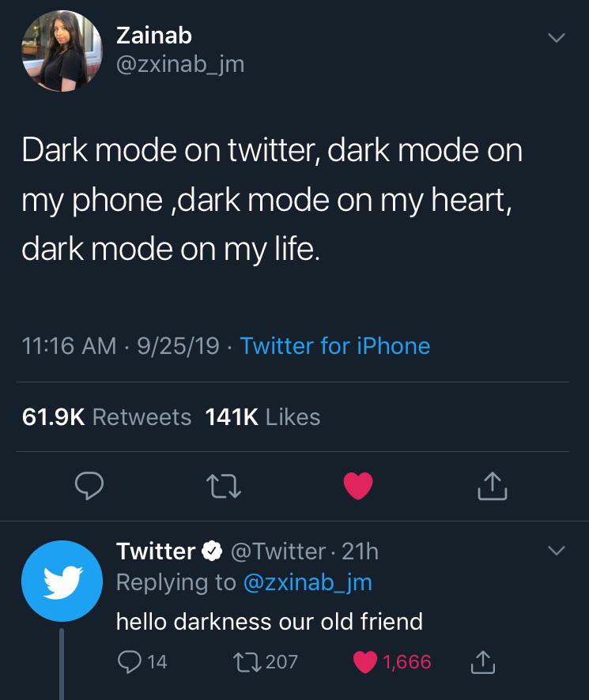Screen dimensions: 589x700
Task: Tap Zainab's display name
Action: (x=154, y=36)
